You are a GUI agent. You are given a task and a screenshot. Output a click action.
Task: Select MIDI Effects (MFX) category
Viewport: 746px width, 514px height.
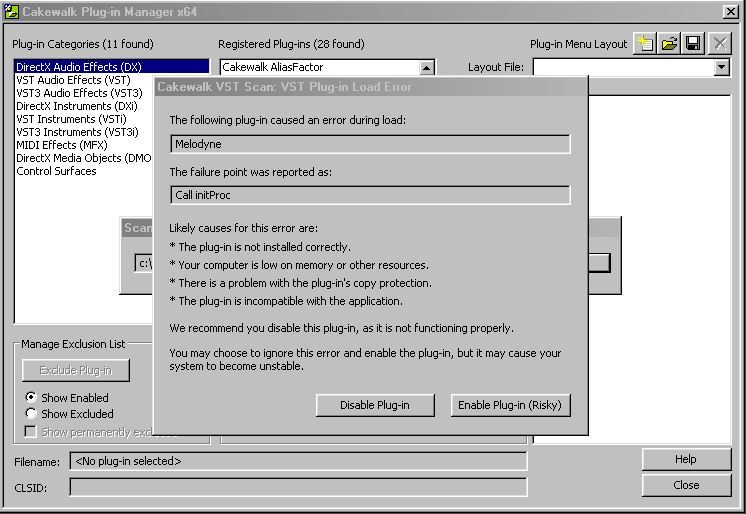(x=62, y=145)
